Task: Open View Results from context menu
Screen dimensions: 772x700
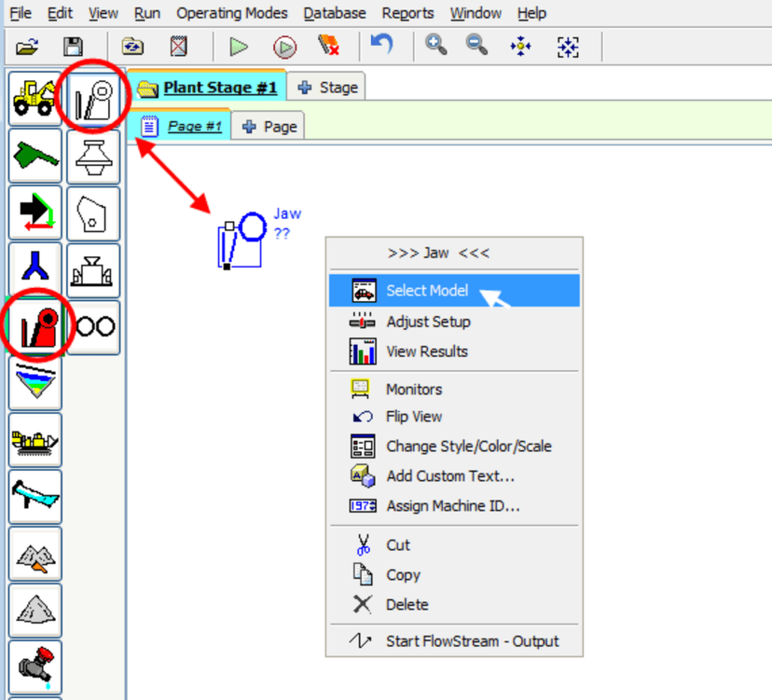Action: [x=426, y=351]
